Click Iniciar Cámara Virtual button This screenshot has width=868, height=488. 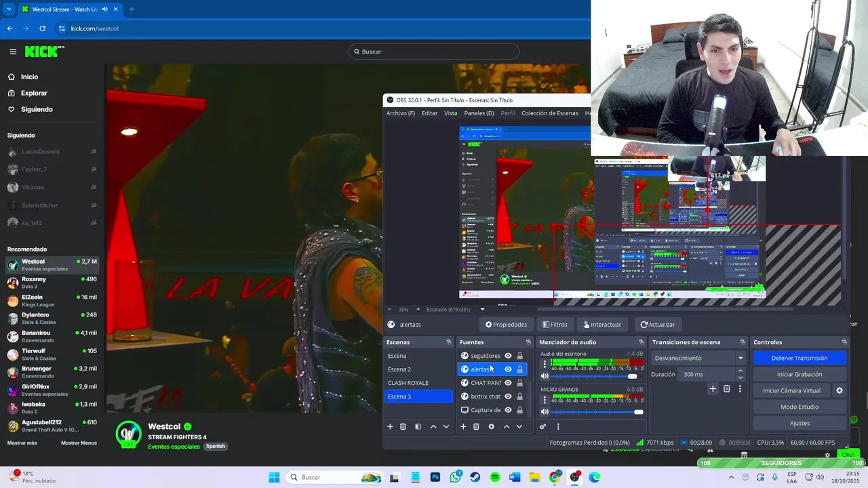791,390
